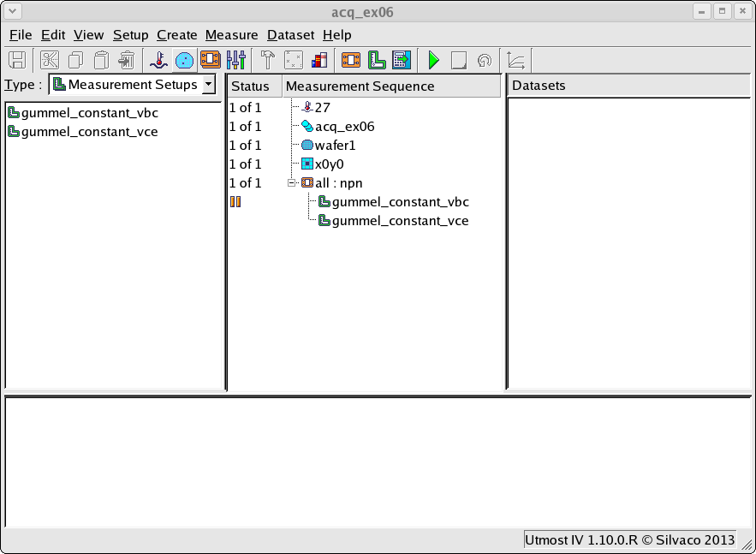The width and height of the screenshot is (756, 554).
Task: Open the Dataset menu
Action: [x=291, y=35]
